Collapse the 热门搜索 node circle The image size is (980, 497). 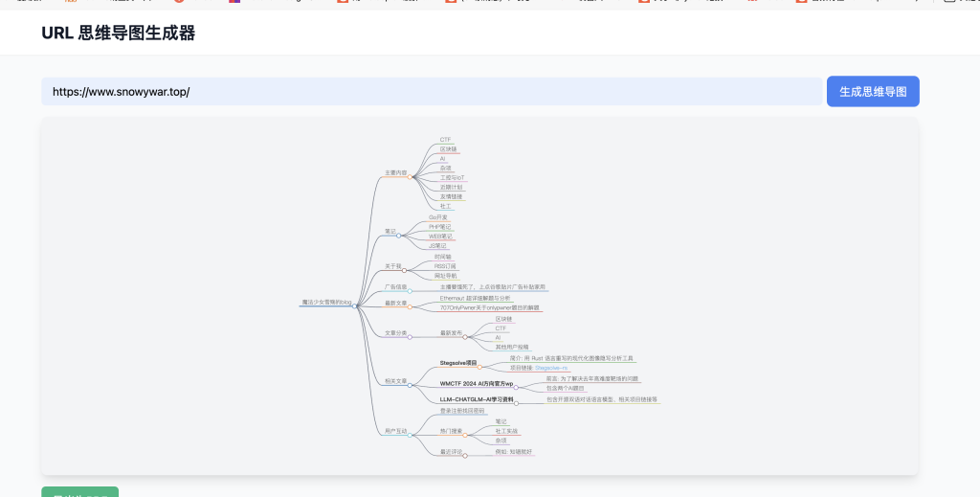(x=465, y=435)
